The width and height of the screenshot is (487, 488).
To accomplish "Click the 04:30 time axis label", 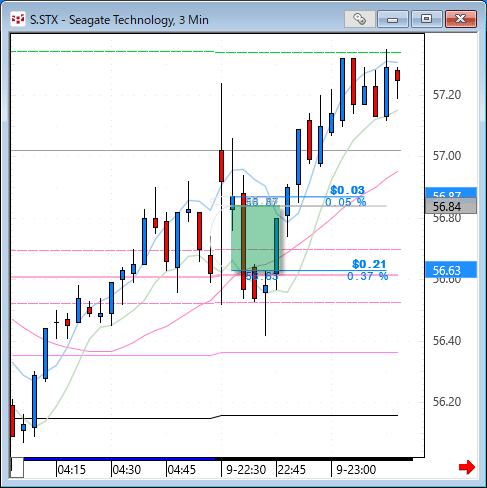I will click(127, 470).
